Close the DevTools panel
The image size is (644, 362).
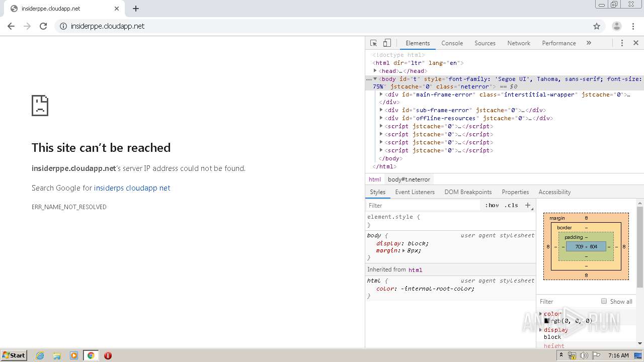click(x=636, y=43)
